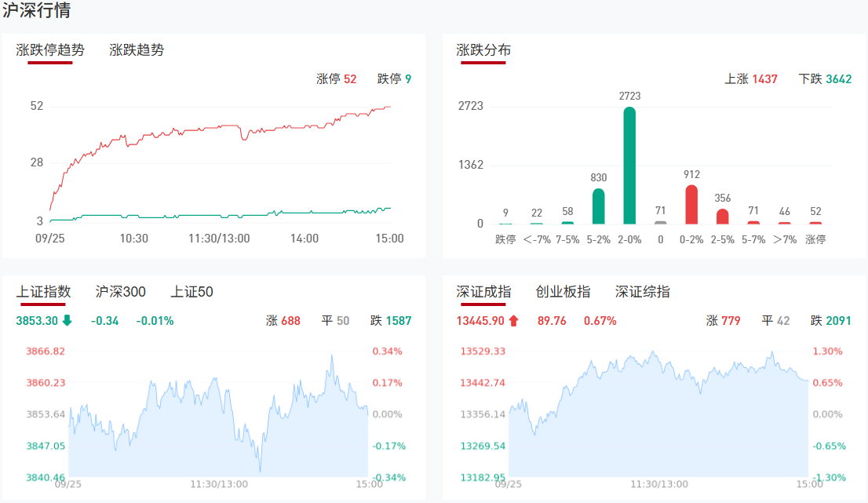Select the 上证指数 tab
The width and height of the screenshot is (868, 503).
44,292
